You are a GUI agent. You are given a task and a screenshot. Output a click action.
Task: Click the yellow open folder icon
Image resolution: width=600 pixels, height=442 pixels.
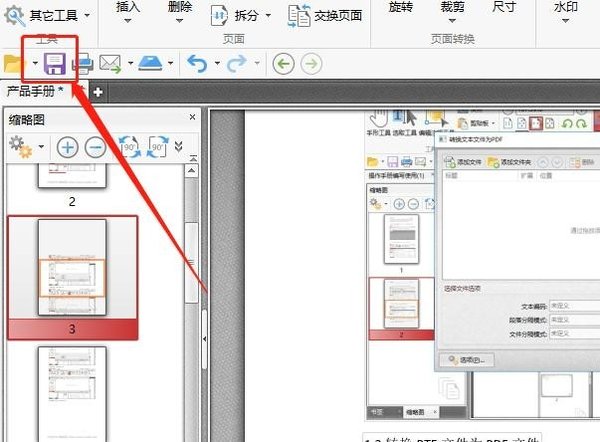click(x=12, y=63)
